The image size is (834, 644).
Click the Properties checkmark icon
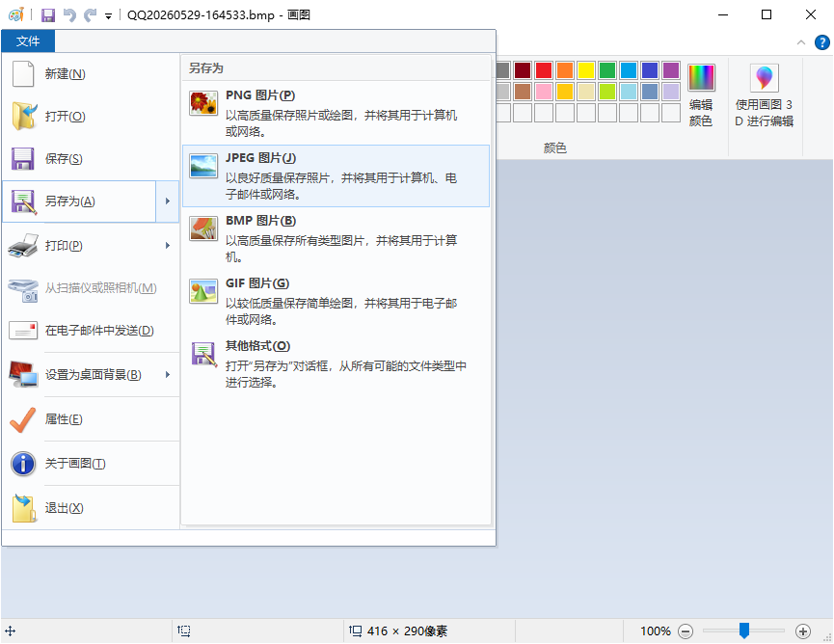pos(23,419)
